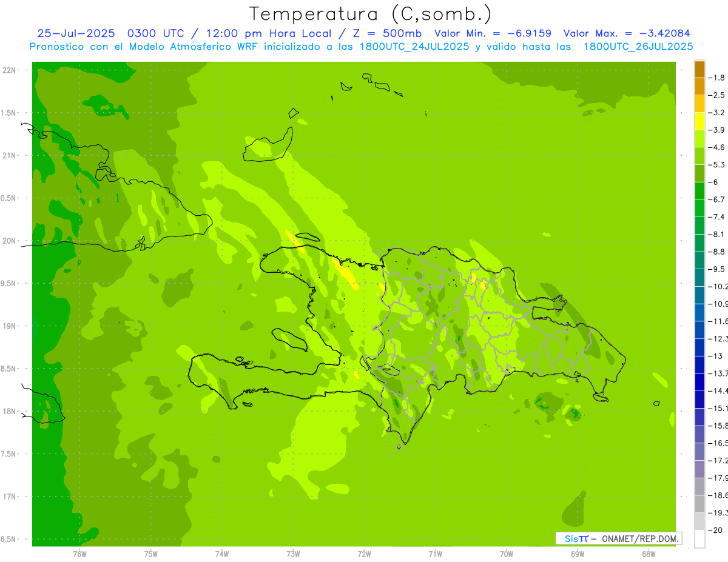Click the dark orange swatch above -1.8
The image size is (728, 562).
coord(699,69)
